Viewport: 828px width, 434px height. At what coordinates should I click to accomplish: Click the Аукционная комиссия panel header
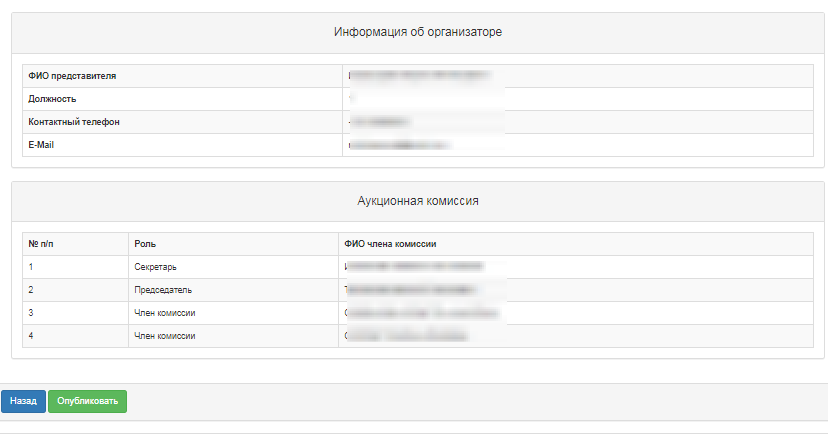(x=418, y=201)
